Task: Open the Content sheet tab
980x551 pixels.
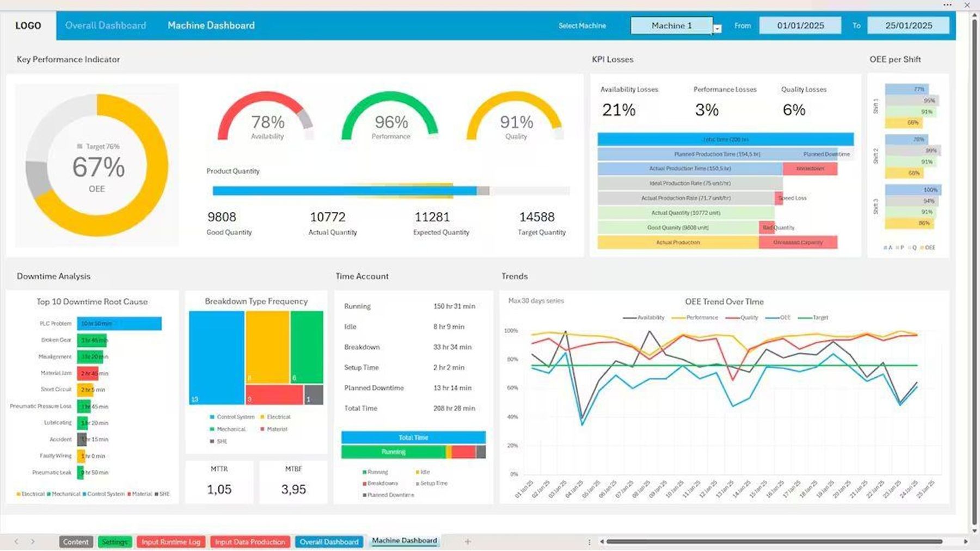Action: coord(75,542)
